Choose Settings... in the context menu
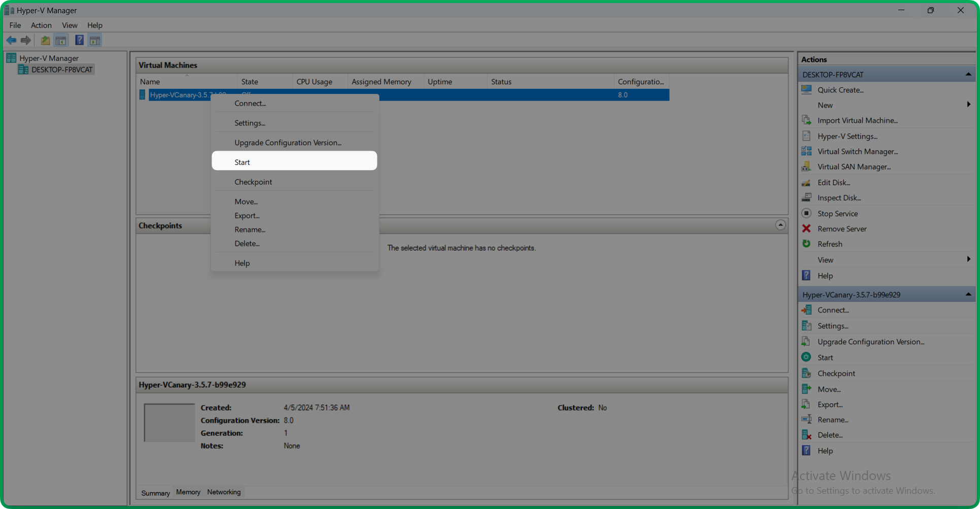The height and width of the screenshot is (509, 980). coord(294,123)
